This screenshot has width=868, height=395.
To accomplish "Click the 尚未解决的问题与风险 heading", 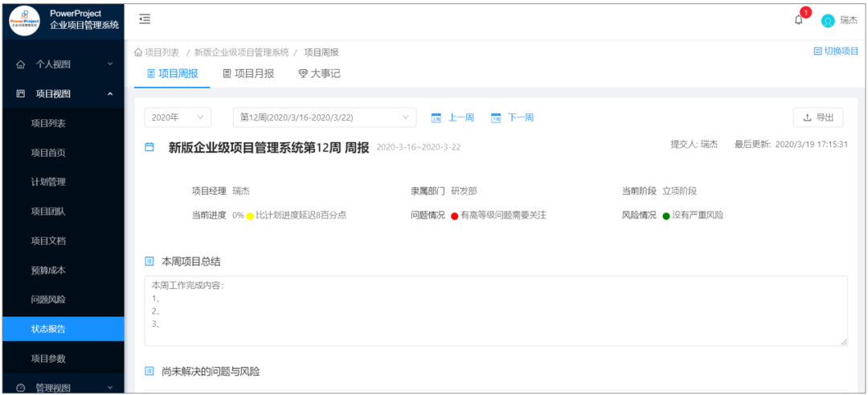I will pos(211,371).
